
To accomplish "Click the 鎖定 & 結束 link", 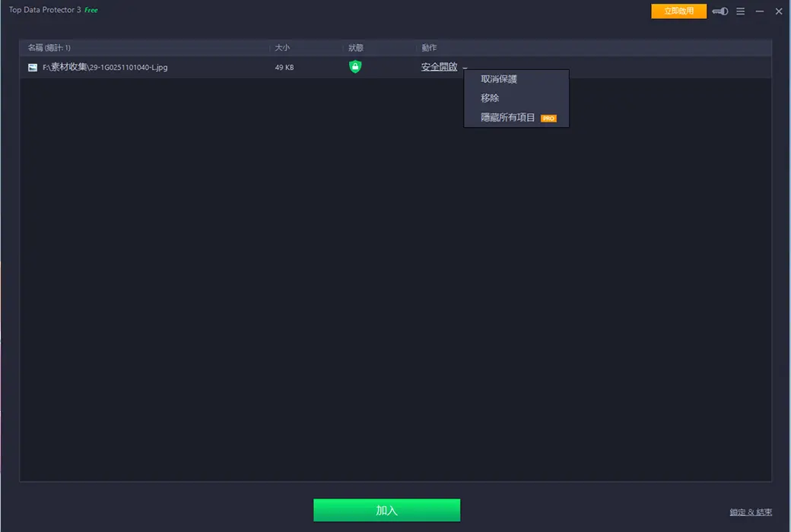I will point(751,512).
